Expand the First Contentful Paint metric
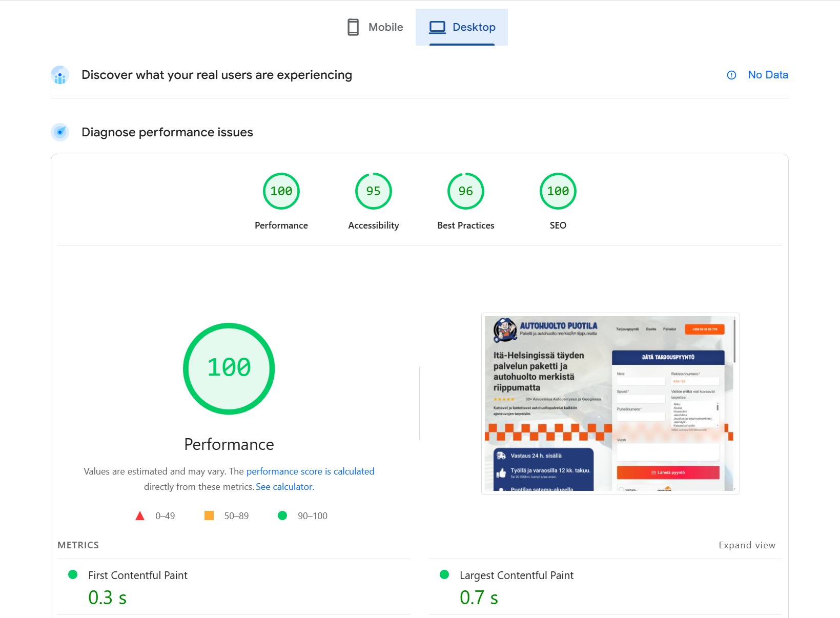The height and width of the screenshot is (618, 840). point(138,575)
